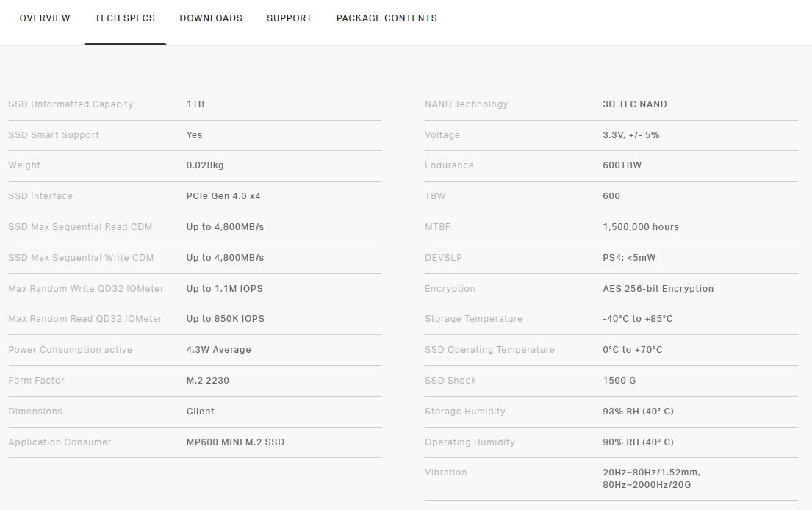
Task: Click the '1TB' capacity value
Action: pos(195,104)
